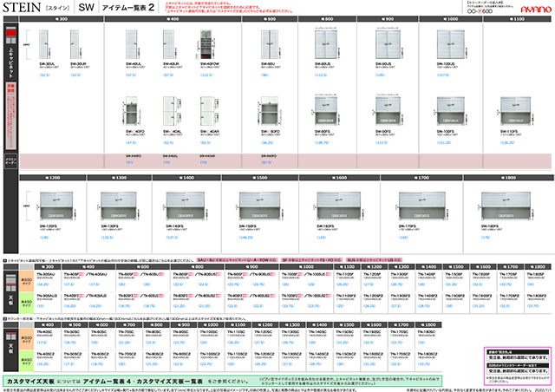Click the アイテム一覧表 2 page heading
The image size is (555, 392).
pyautogui.click(x=127, y=8)
